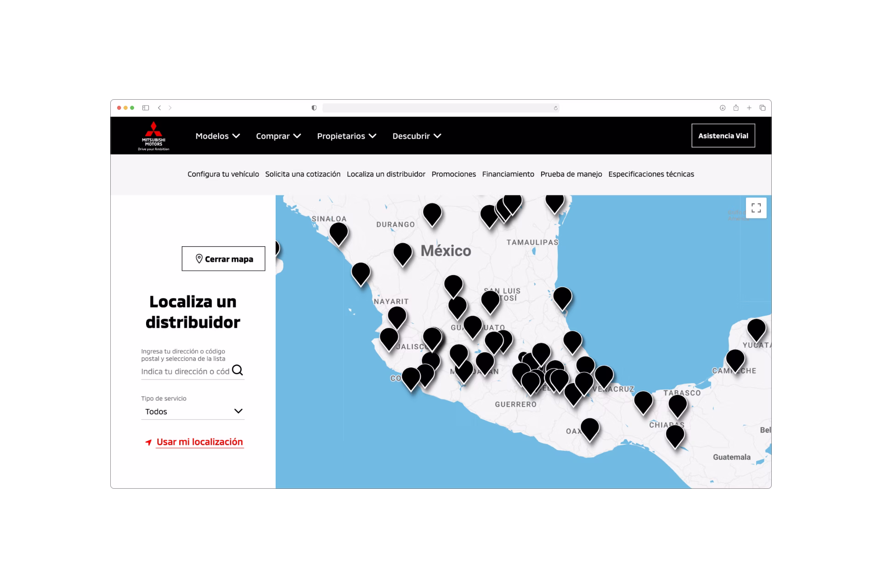The height and width of the screenshot is (588, 882).
Task: Click Usar mi localización link
Action: tap(199, 442)
